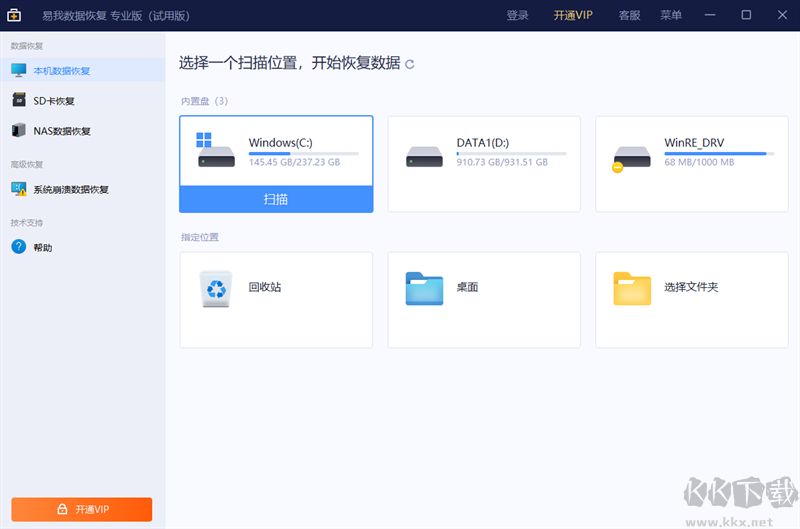The height and width of the screenshot is (529, 800).
Task: Click the DATA1(D:) hard drive icon
Action: coord(424,157)
